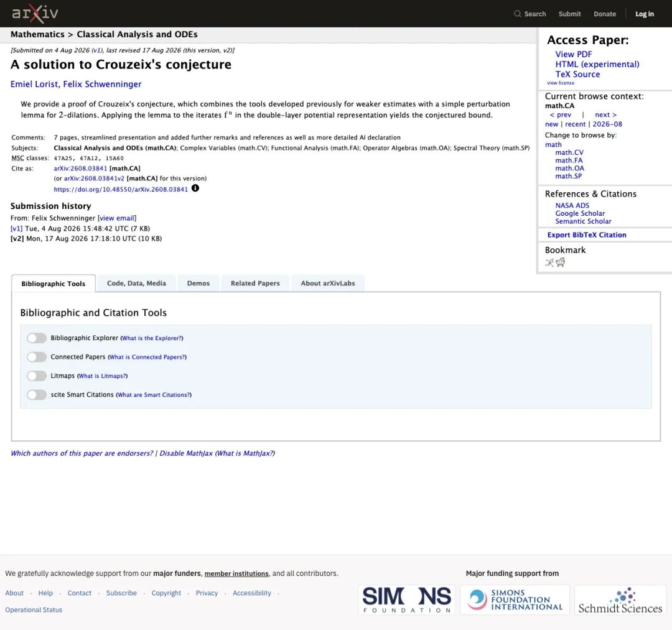Enable the Bibliographic Explorer toggle
The height and width of the screenshot is (630, 672).
(x=37, y=338)
